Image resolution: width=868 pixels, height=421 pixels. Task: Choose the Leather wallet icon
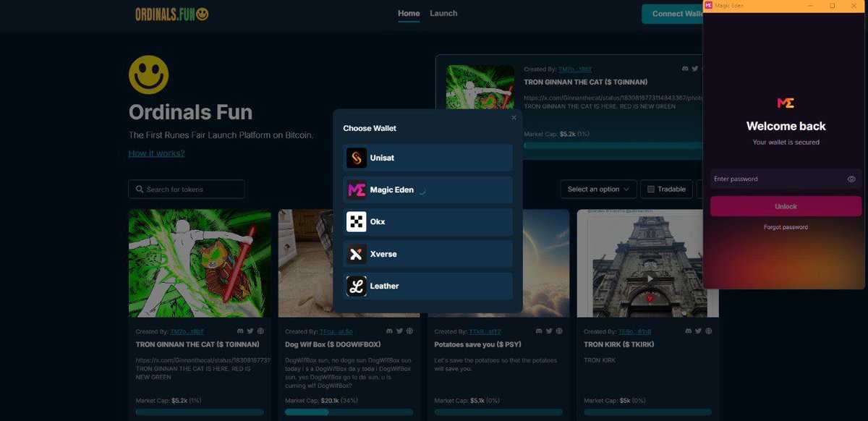[x=356, y=286]
